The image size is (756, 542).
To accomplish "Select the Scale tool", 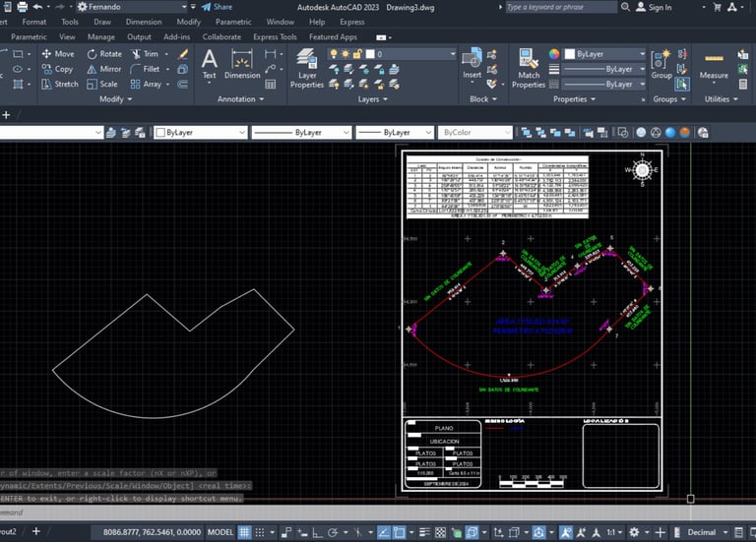I will click(102, 84).
